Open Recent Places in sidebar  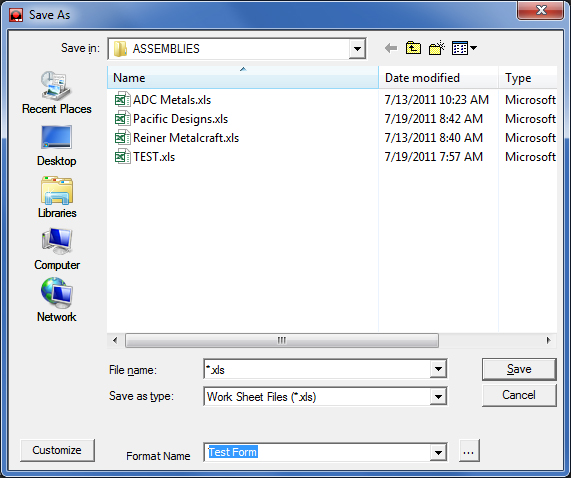pyautogui.click(x=56, y=93)
